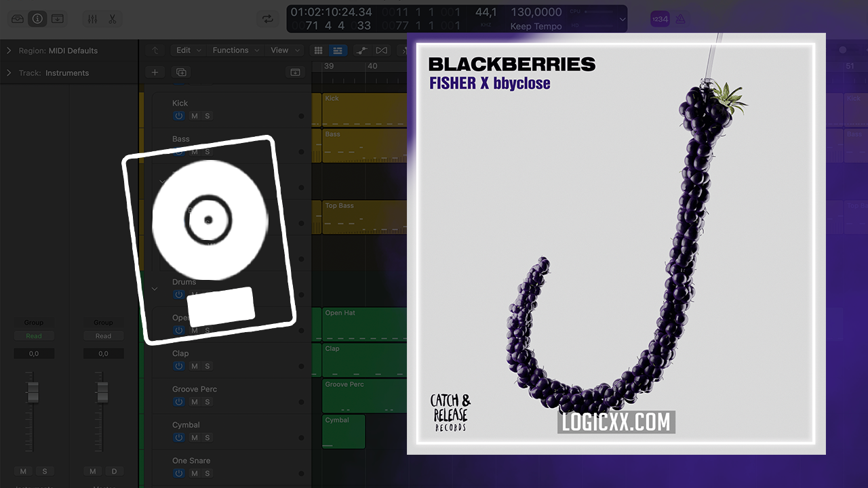Solo the One Snare track
This screenshot has height=488, width=868.
click(x=208, y=473)
